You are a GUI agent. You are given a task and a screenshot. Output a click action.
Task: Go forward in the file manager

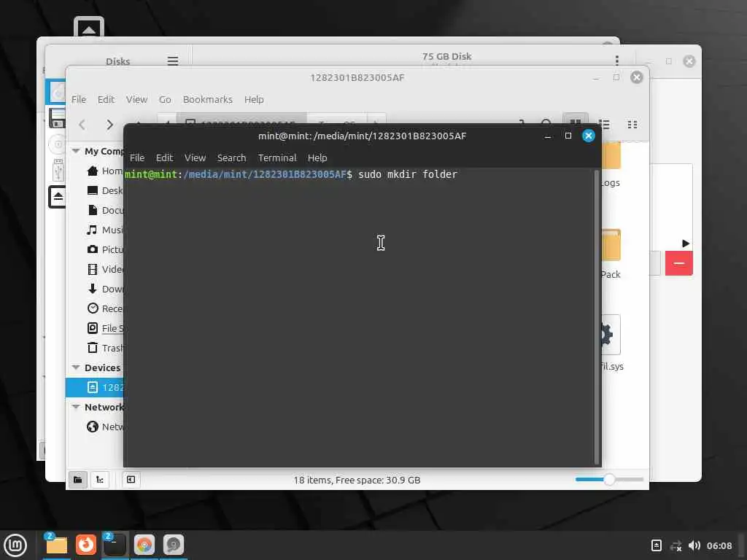[109, 125]
